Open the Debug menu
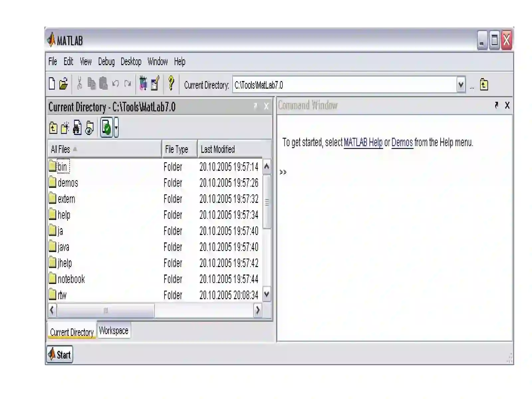 point(106,62)
